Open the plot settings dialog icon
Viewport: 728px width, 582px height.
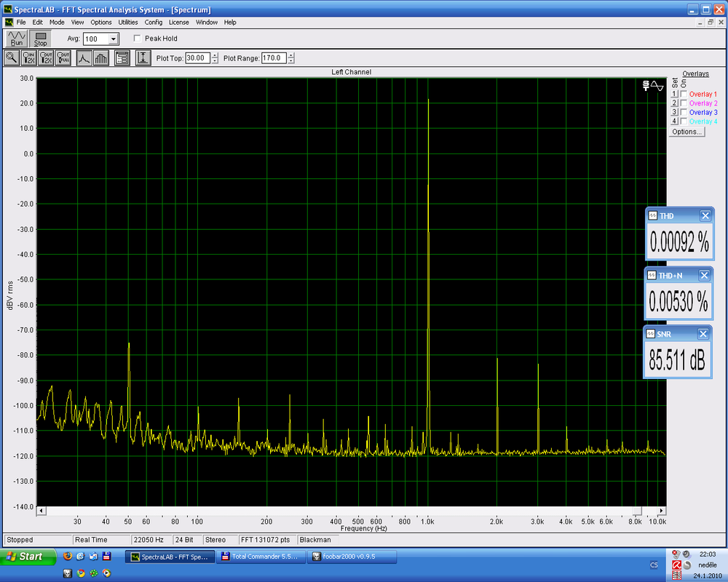(122, 58)
